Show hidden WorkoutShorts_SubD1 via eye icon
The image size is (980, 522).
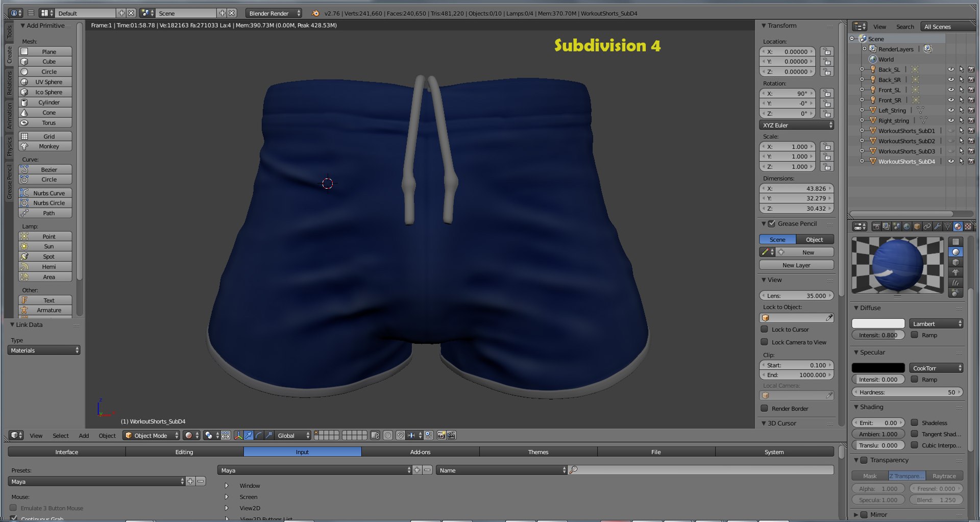(x=951, y=131)
